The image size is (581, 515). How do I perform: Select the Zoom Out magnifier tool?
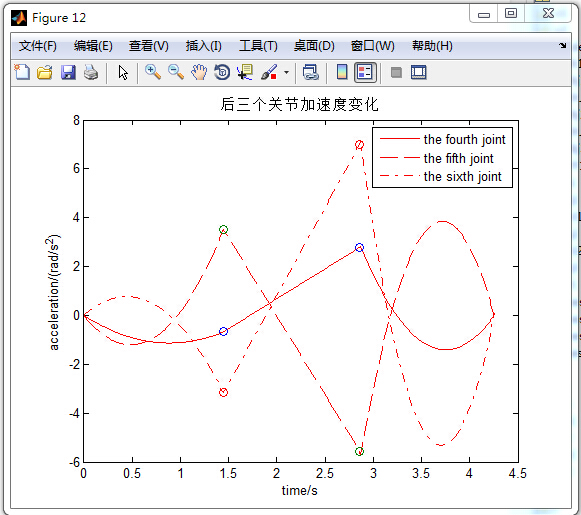(x=176, y=72)
